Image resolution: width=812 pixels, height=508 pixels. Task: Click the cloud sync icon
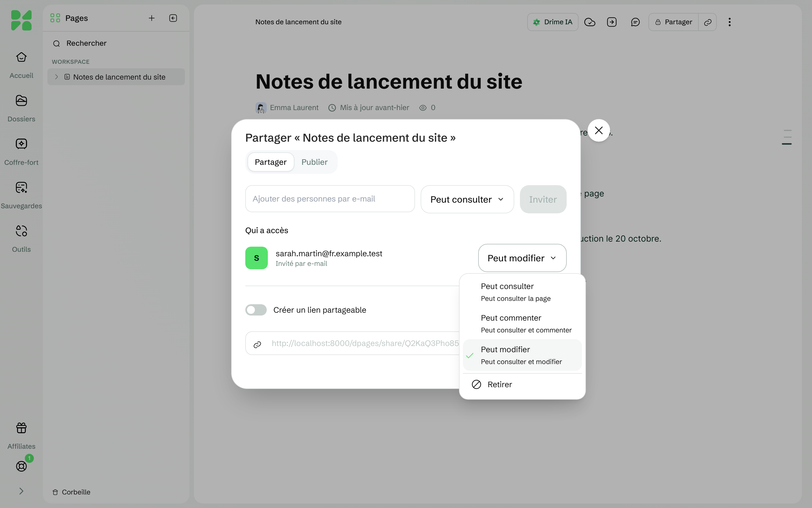[590, 22]
